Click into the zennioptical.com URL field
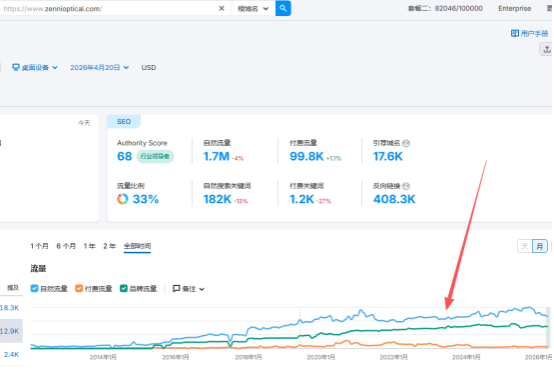Screen dimensions: 554x370 click(110, 8)
